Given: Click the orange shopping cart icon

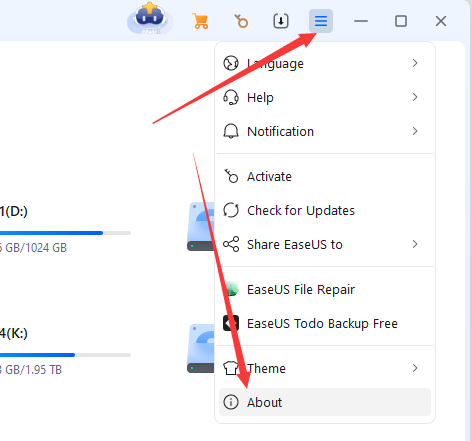Looking at the screenshot, I should [200, 21].
